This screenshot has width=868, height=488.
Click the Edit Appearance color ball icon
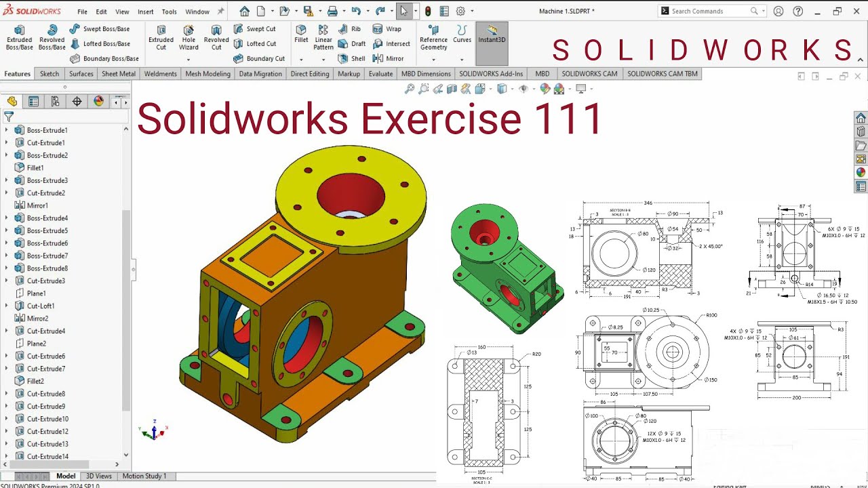pos(545,89)
